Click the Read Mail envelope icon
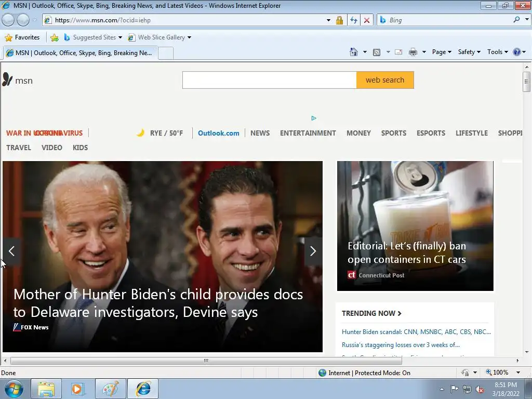 pos(398,52)
